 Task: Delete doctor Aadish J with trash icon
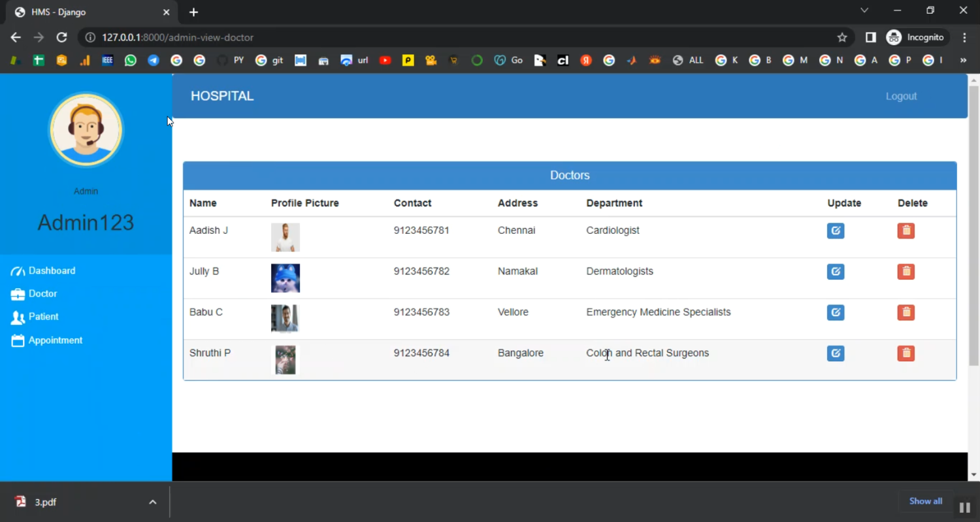(906, 231)
